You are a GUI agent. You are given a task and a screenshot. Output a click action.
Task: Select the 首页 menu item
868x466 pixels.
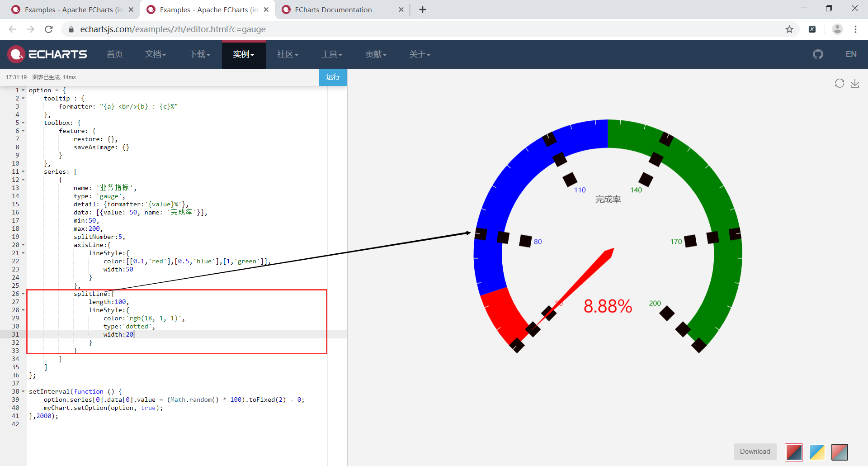click(114, 54)
